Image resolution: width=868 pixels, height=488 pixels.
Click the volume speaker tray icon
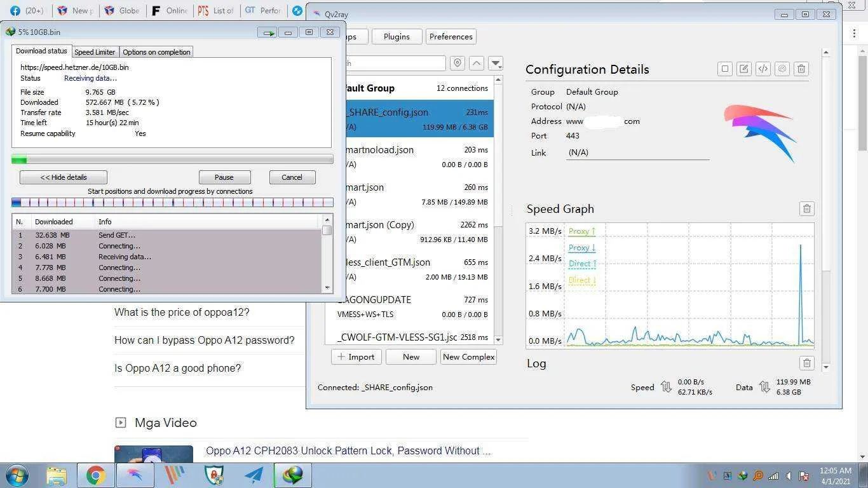(789, 476)
